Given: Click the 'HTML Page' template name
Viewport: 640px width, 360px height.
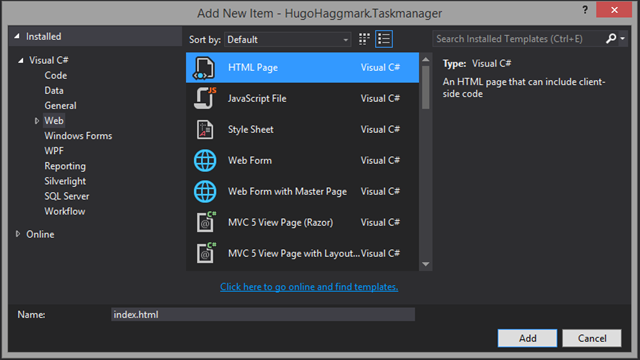Looking at the screenshot, I should point(253,68).
